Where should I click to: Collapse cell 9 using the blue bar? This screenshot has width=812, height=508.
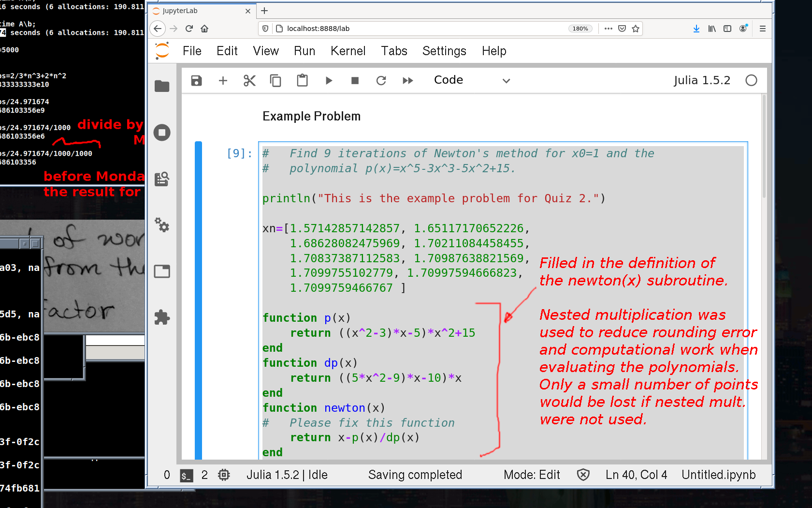point(198,300)
